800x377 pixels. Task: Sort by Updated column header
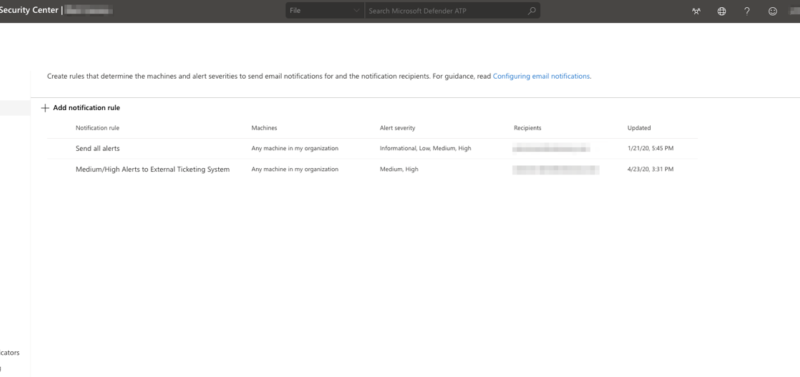click(x=639, y=128)
